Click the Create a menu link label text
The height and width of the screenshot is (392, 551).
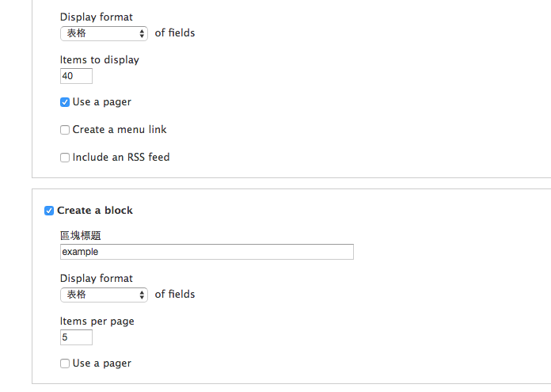120,130
